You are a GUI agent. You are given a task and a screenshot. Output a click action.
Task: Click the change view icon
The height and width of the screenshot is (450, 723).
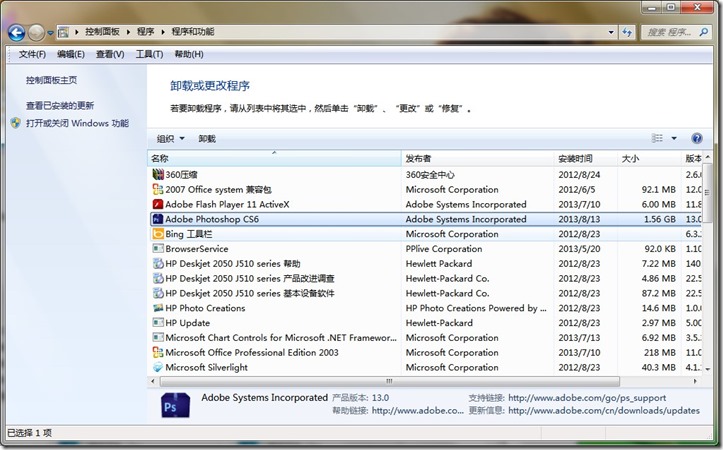coord(657,138)
